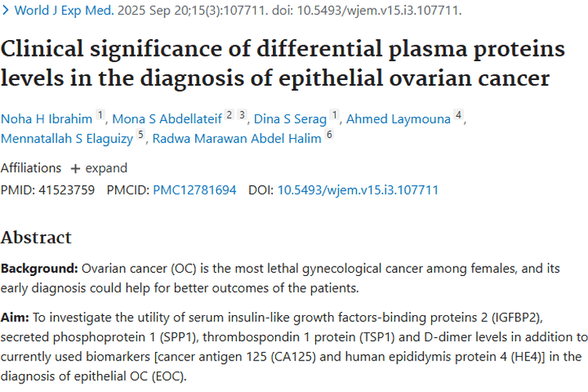Click affiliation superscript 3 after Mona S Abdellateif
Image resolution: width=588 pixels, height=392 pixels.
tap(242, 116)
